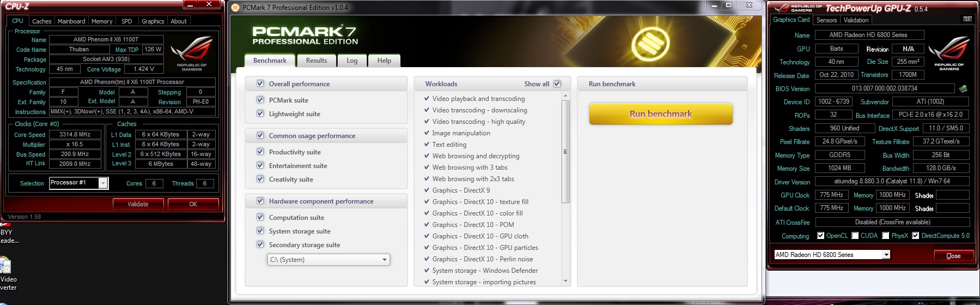Click the CPU Name field AMD Phenom II X6 1100T
The height and width of the screenshot is (305, 980).
106,39
